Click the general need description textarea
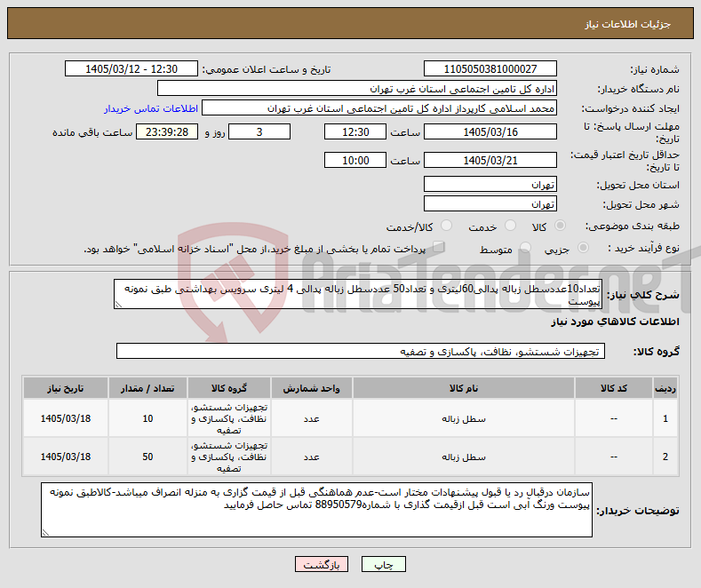This screenshot has height=588, width=701. click(x=358, y=294)
